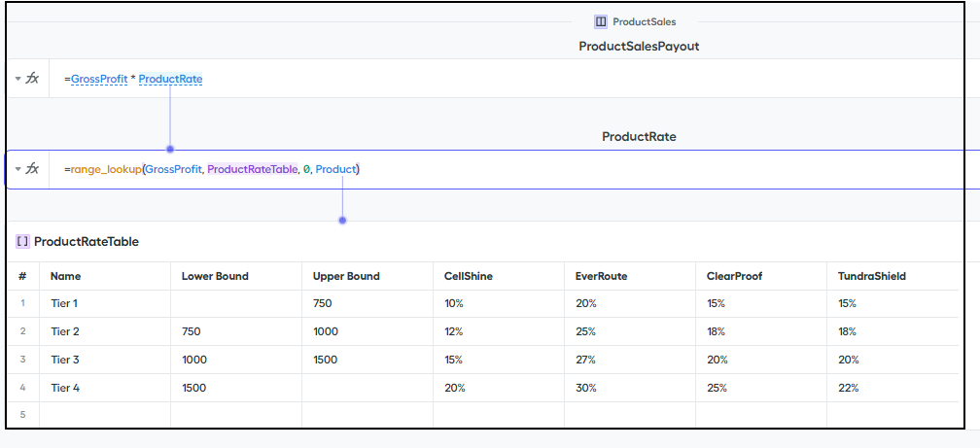Select the TundraShield column header

(892, 276)
